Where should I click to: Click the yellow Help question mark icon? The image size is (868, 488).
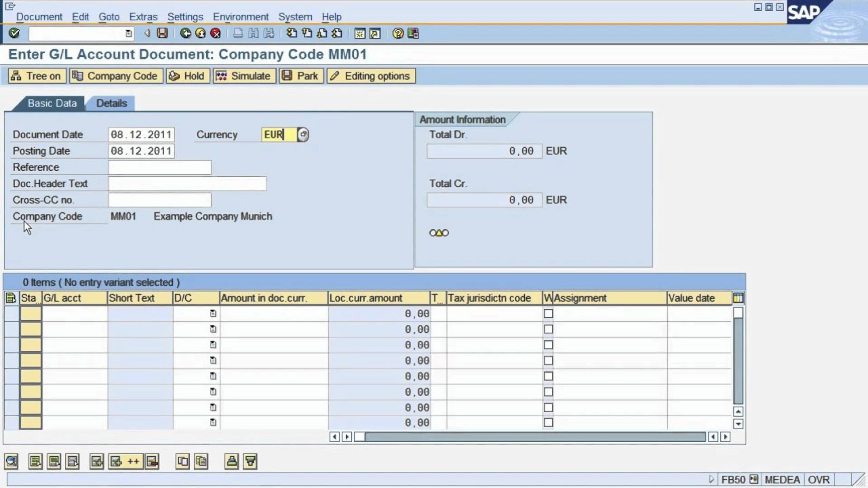coord(398,33)
